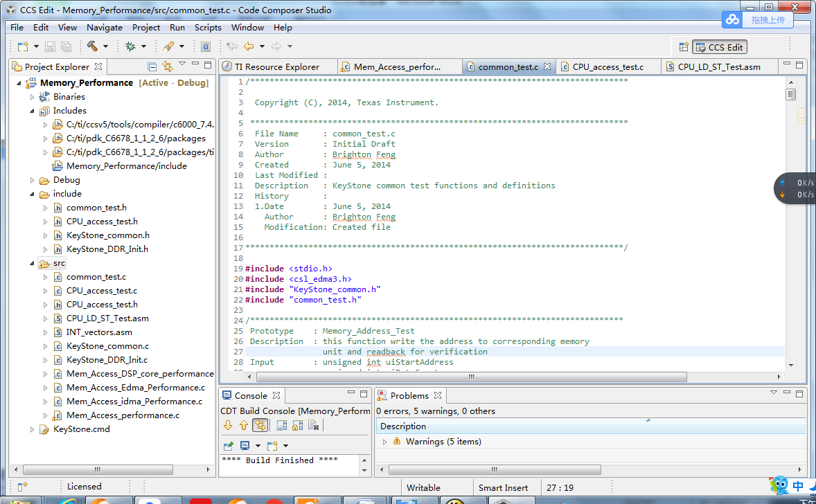This screenshot has width=816, height=504.
Task: Toggle Link with Editor in Project Explorer
Action: point(168,66)
